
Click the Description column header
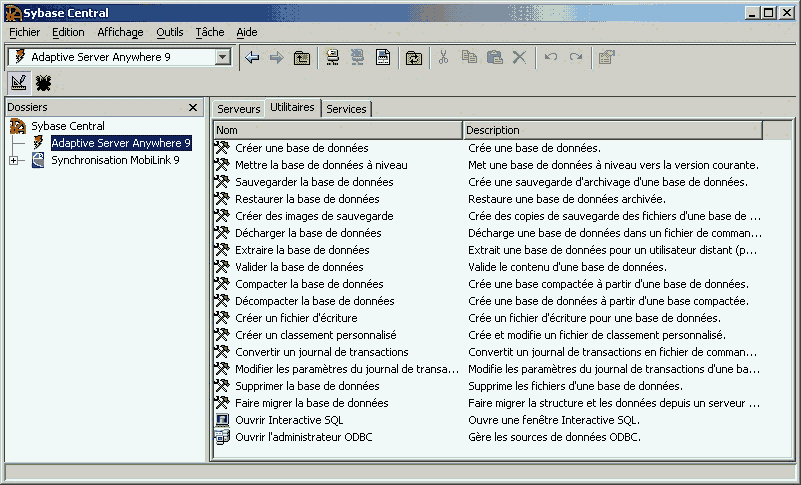(612, 130)
